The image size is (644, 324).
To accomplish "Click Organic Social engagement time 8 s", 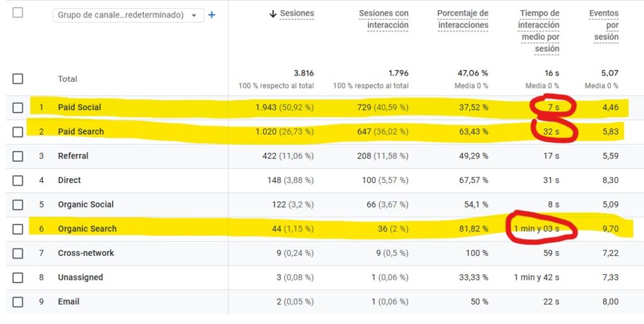I will click(553, 204).
